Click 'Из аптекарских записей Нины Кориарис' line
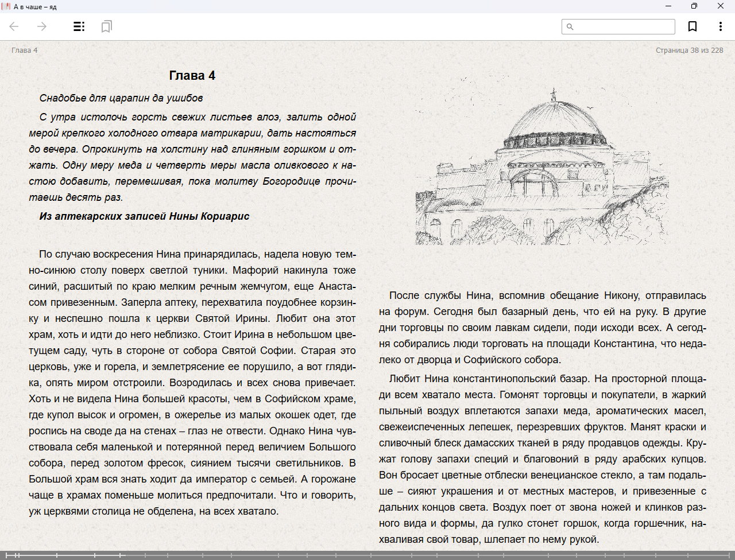Viewport: 735px width, 560px height. coord(144,216)
